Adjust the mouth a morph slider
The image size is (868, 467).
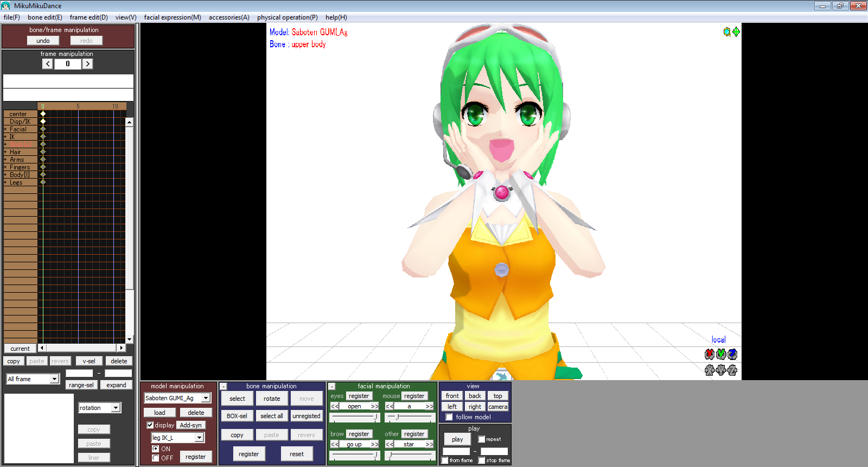(x=410, y=417)
